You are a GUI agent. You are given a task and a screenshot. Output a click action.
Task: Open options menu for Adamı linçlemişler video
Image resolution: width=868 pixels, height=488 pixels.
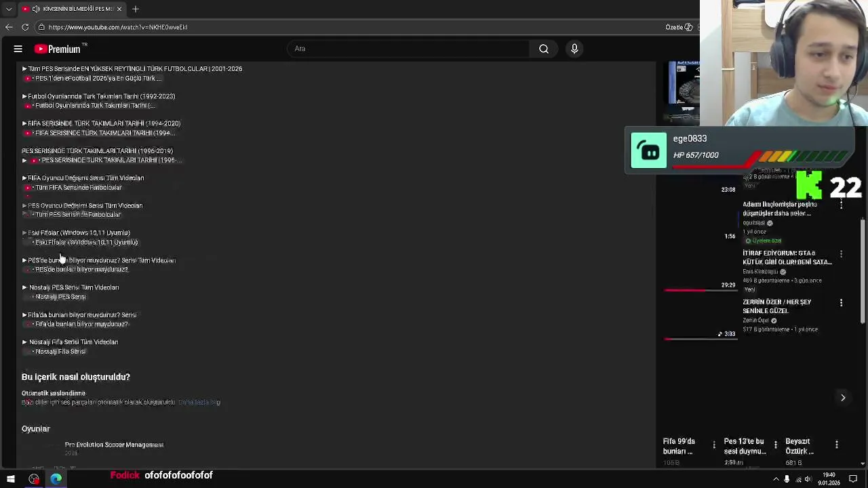[x=842, y=205]
